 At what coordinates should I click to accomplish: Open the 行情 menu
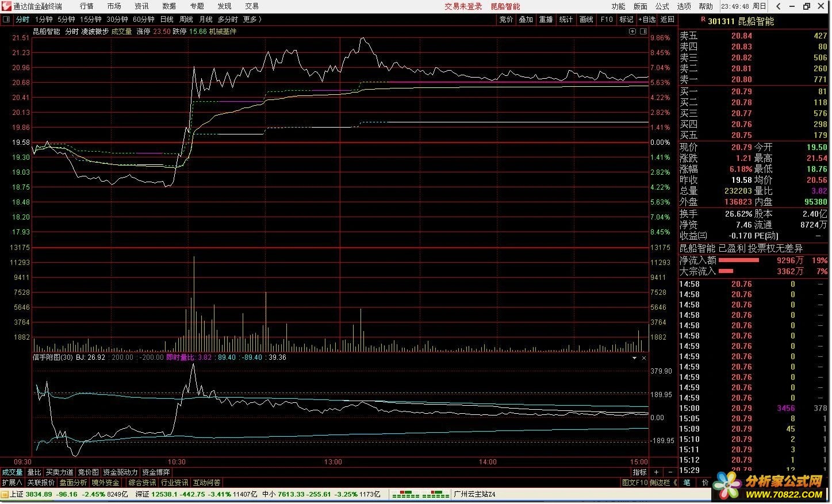coord(87,6)
